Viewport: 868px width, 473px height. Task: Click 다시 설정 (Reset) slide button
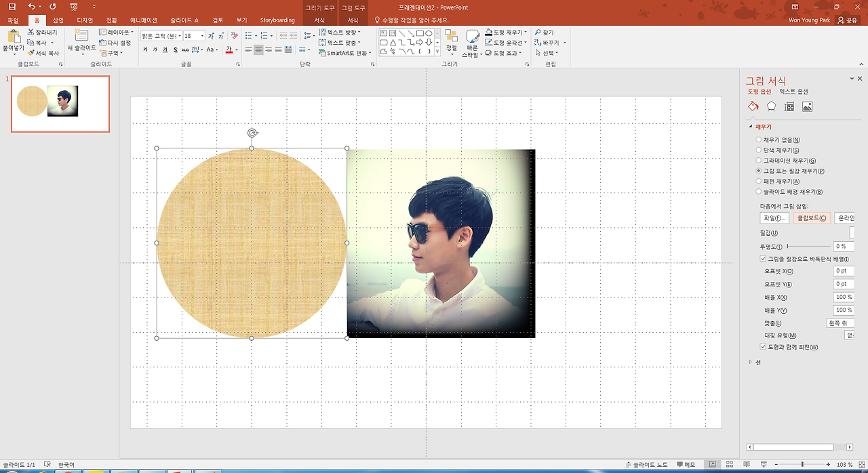click(x=115, y=43)
